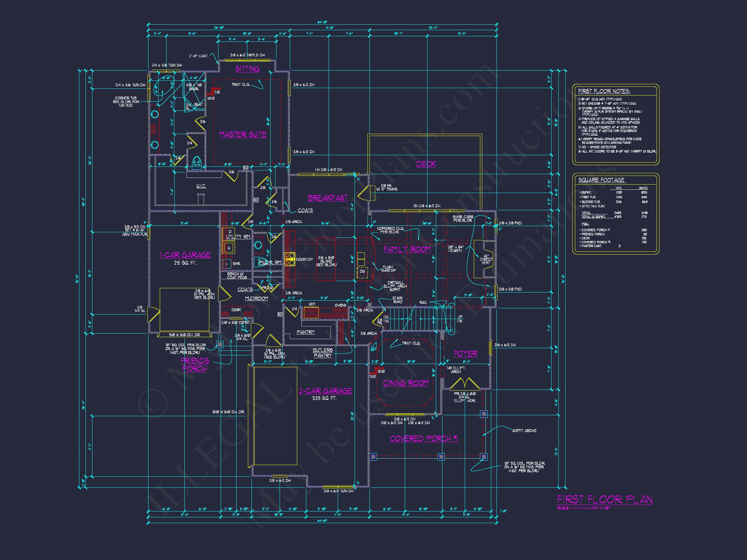Select the DINING ROOM label
The width and height of the screenshot is (747, 560).
coord(405,383)
